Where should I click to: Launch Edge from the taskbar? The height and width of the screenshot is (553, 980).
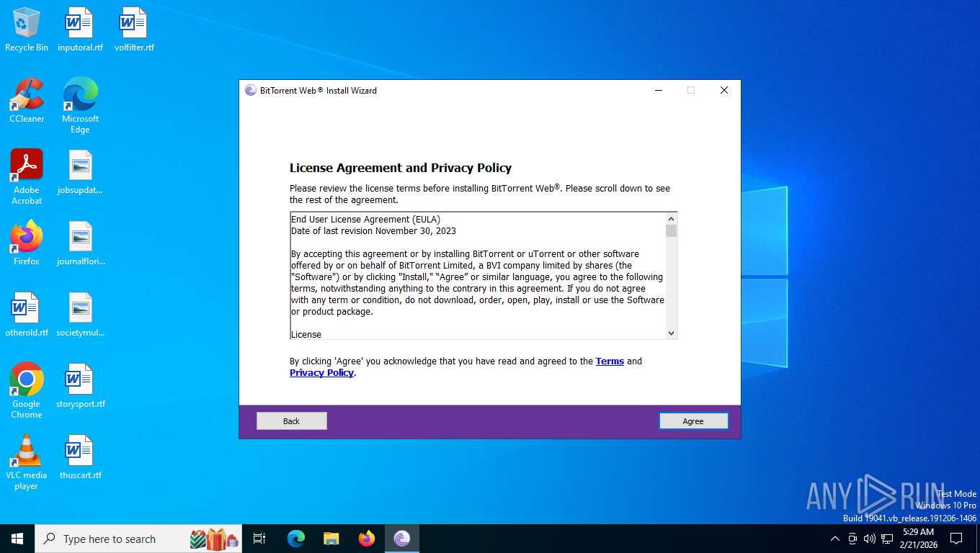[296, 539]
